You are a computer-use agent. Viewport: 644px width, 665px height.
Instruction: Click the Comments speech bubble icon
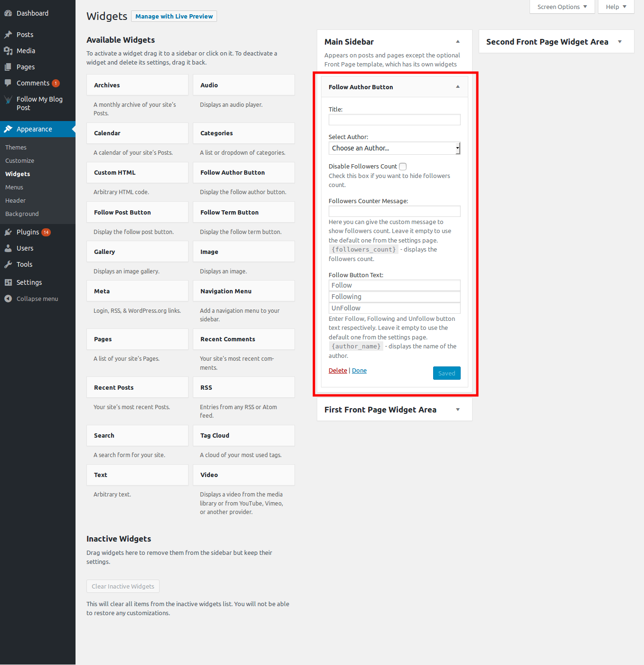pos(8,83)
